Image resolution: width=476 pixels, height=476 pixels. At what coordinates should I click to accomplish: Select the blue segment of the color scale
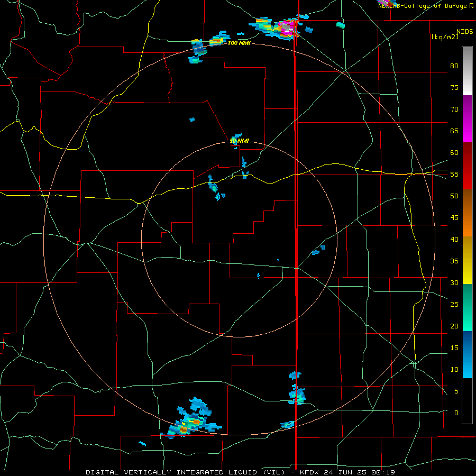[467, 354]
